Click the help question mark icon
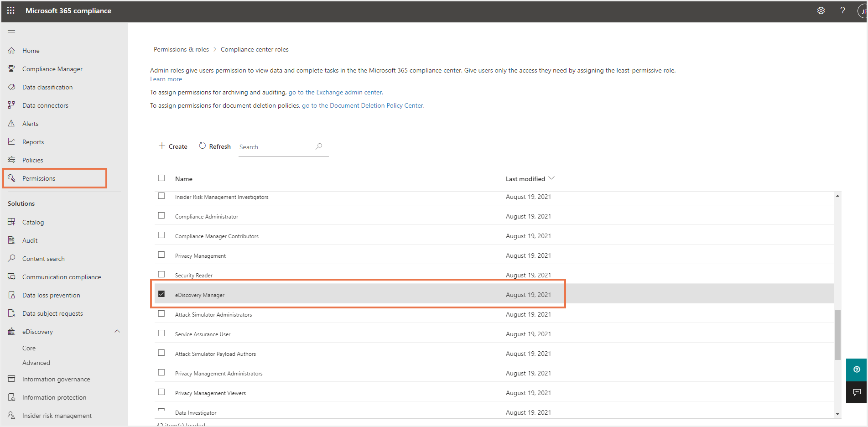The width and height of the screenshot is (868, 427). click(842, 10)
